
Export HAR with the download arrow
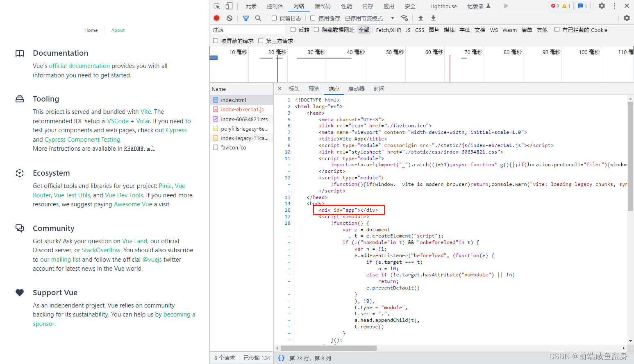[433, 18]
